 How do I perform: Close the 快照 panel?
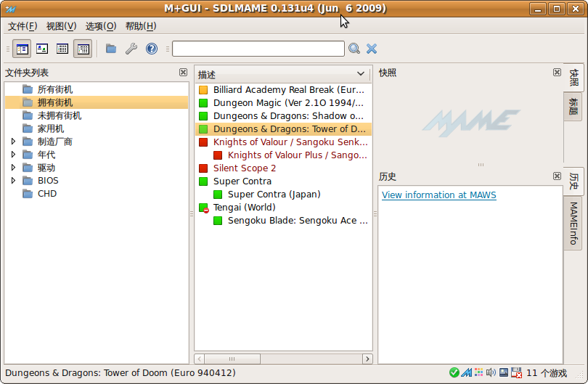(x=558, y=73)
